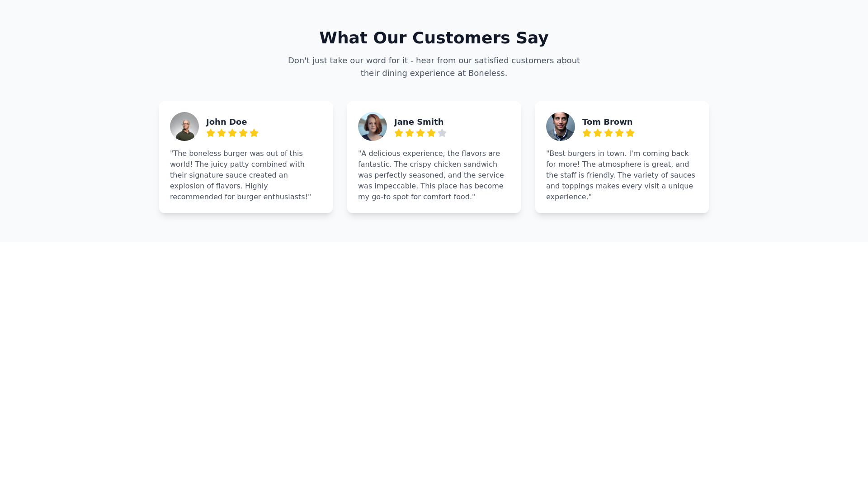Click the gray empty star in Jane Smith's rating

coord(442,133)
